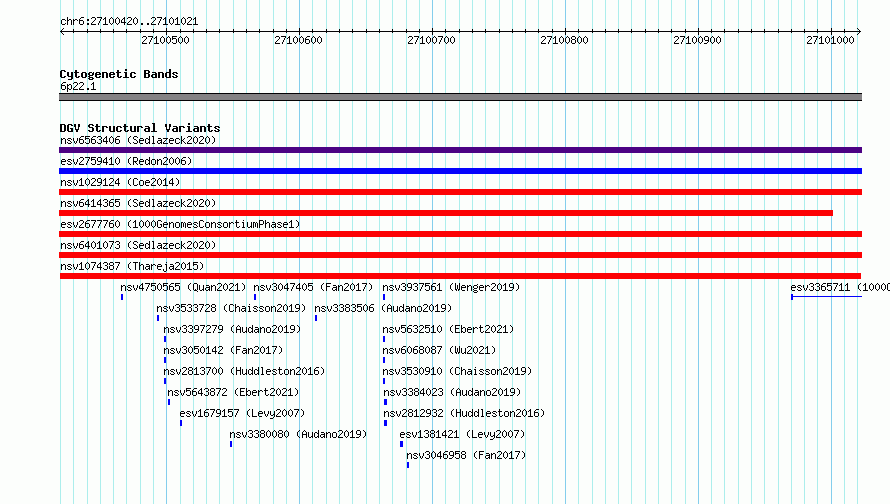Click the blue esv3365711 variant line
The width and height of the screenshot is (890, 504).
(x=826, y=297)
